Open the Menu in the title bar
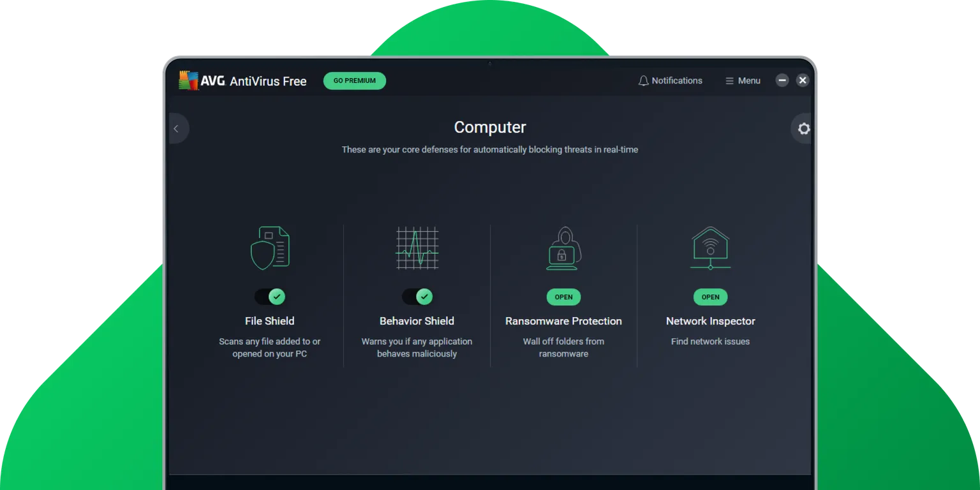 pos(742,80)
